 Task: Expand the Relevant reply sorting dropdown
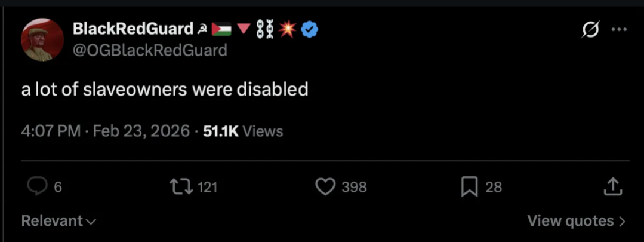click(x=58, y=221)
